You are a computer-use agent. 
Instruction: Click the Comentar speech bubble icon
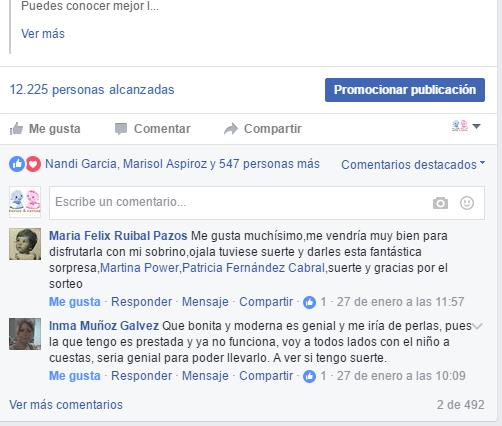tap(121, 129)
